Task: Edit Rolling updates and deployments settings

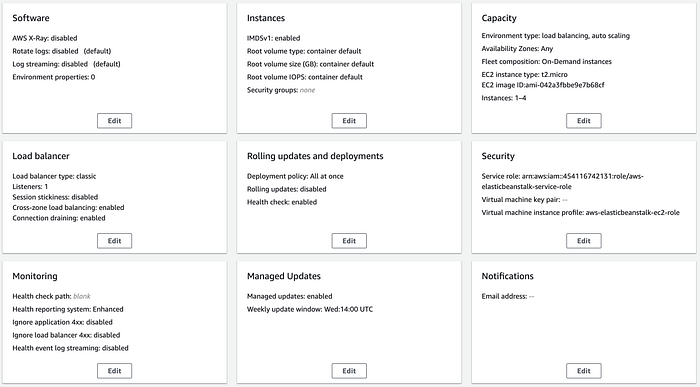Action: [x=349, y=241]
